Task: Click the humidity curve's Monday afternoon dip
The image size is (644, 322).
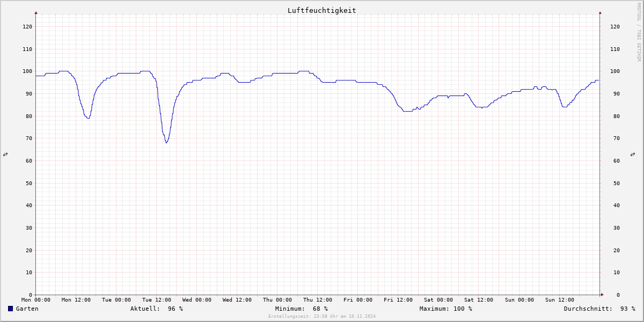Action: click(88, 118)
